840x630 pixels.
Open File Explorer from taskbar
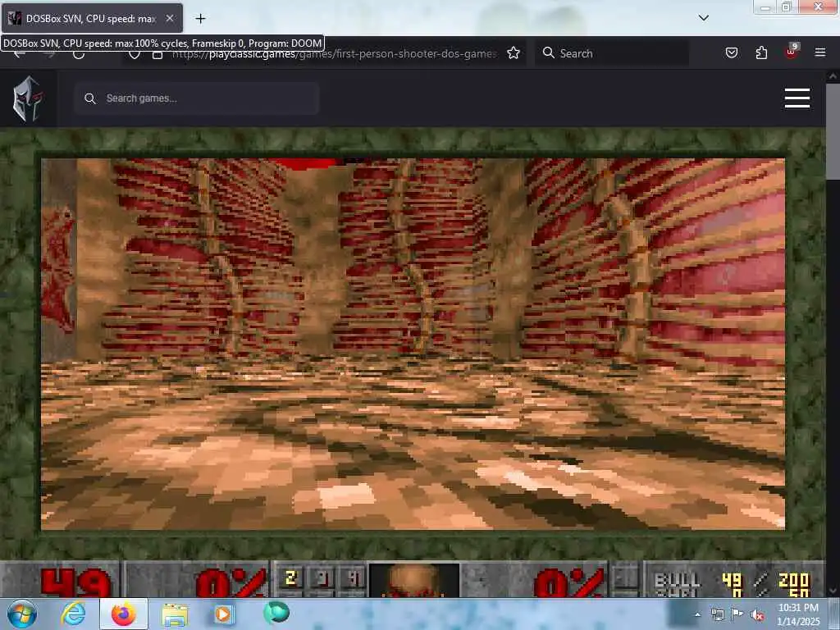click(175, 615)
